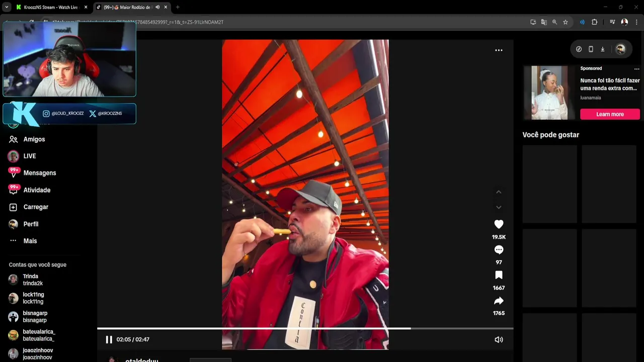Viewport: 644px width, 362px height.
Task: Expand the Mais menu item
Action: [30, 241]
